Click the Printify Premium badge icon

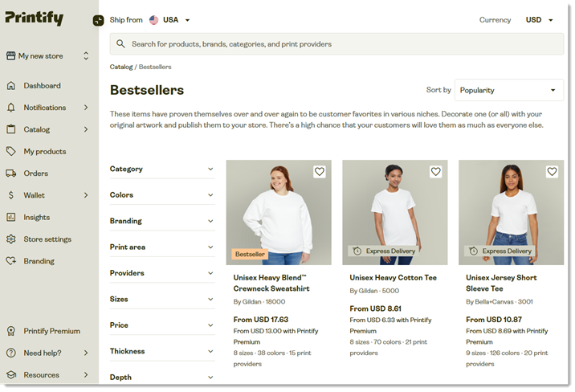click(x=11, y=331)
